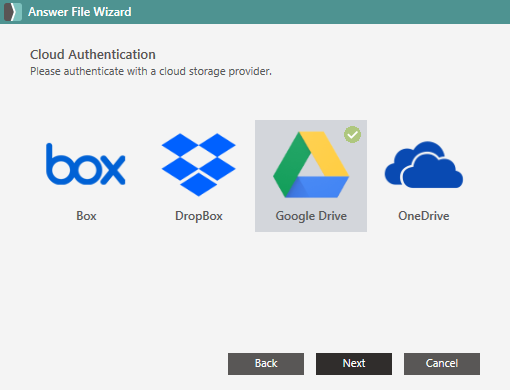Click the "Please authenticate" instruction text

[151, 71]
